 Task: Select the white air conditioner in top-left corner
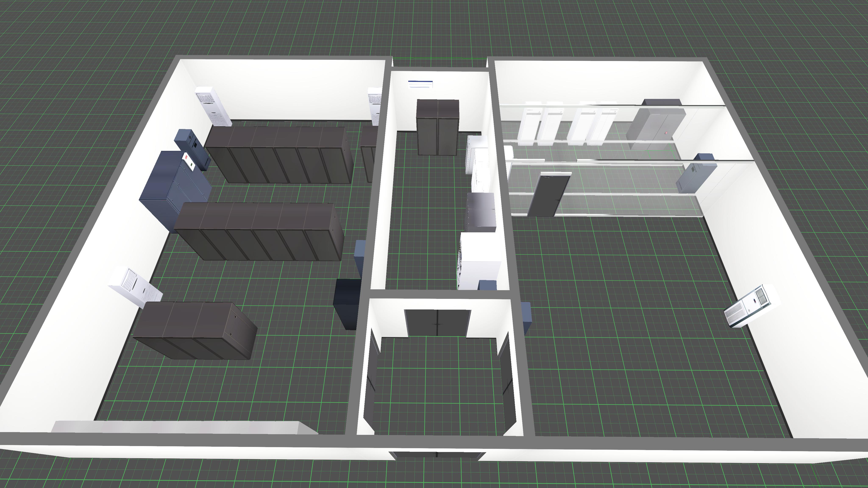click(213, 106)
